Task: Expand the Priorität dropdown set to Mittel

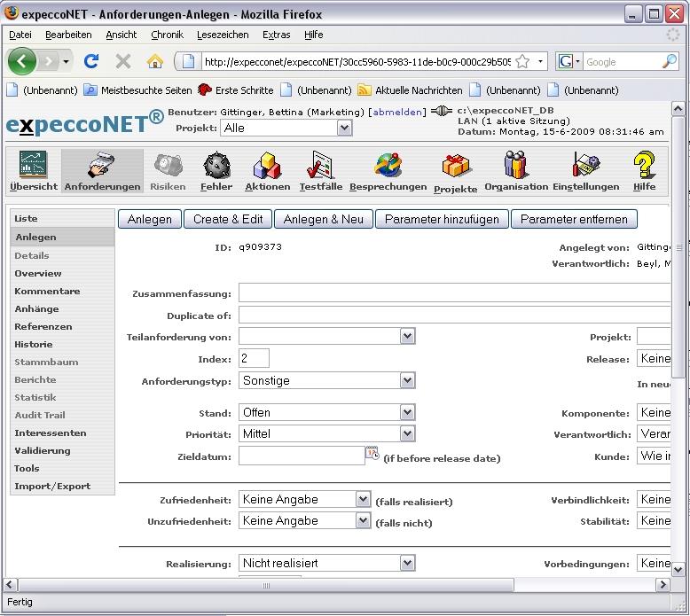Action: (407, 433)
